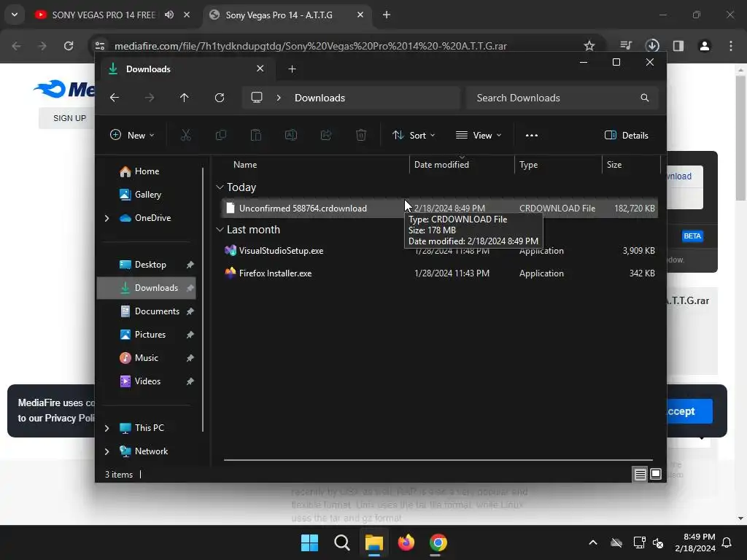Image resolution: width=747 pixels, height=560 pixels.
Task: Click breadcrumb chevron before Downloads
Action: click(279, 98)
